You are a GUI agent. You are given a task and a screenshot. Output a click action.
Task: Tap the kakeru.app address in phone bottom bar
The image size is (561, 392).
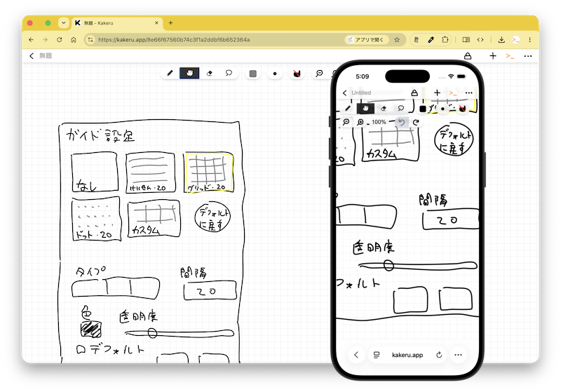[x=407, y=355]
